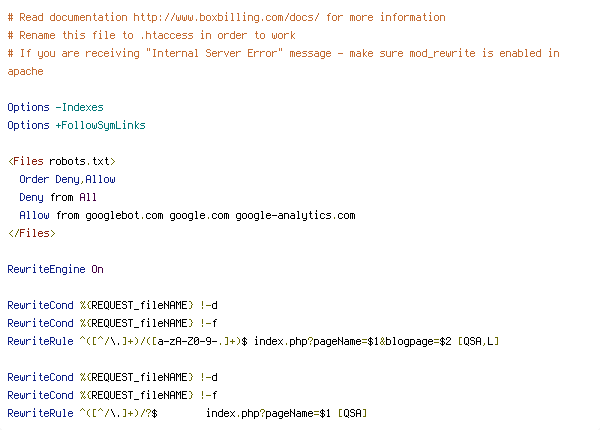The height and width of the screenshot is (430, 600).
Task: Click the last RewriteRule's "index.php?pageName=$1" target
Action: click(269, 413)
